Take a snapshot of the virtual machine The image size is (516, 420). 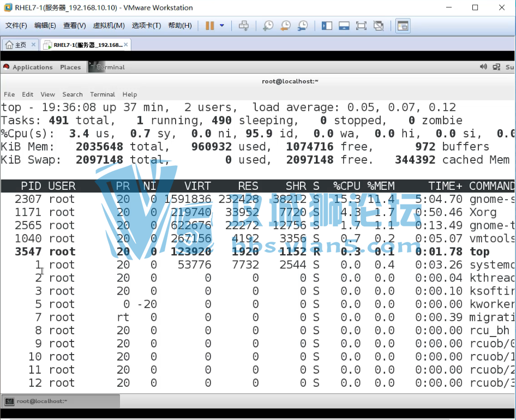(x=268, y=26)
